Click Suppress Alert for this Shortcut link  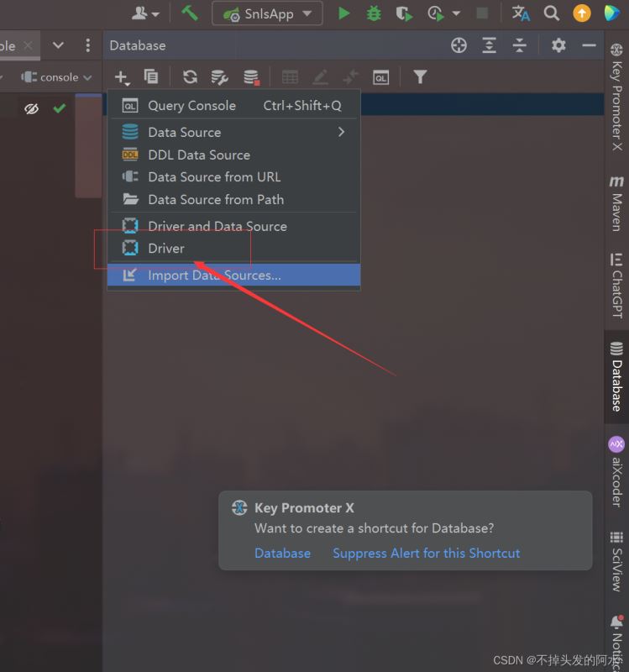[427, 554]
